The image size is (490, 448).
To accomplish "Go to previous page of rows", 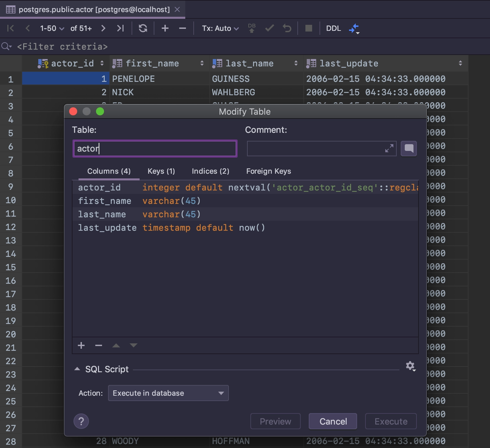I will (x=28, y=28).
